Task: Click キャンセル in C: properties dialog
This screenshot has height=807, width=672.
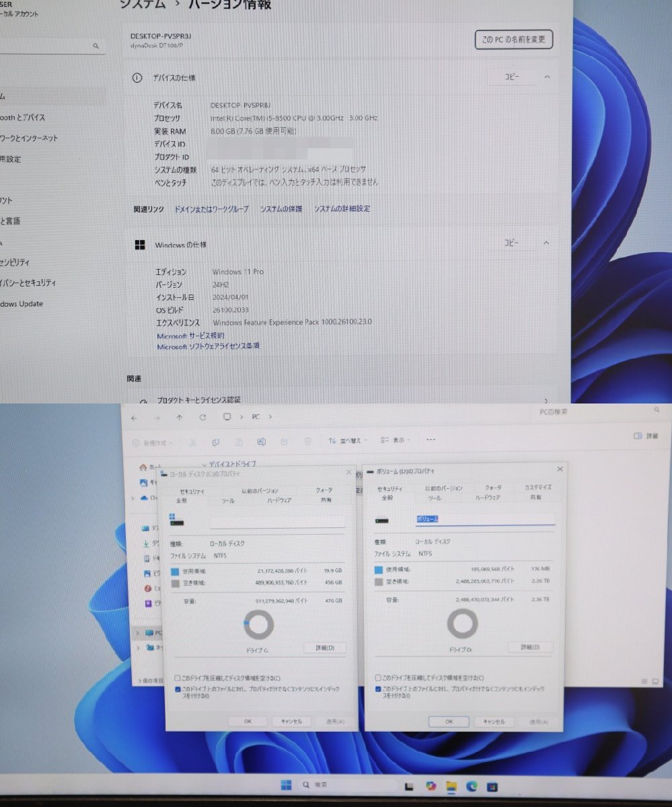Action: (x=291, y=722)
